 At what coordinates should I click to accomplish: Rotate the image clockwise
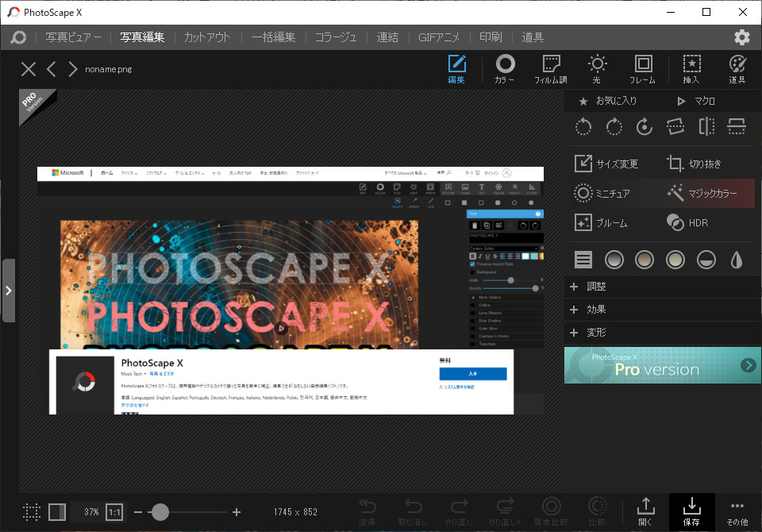point(614,127)
